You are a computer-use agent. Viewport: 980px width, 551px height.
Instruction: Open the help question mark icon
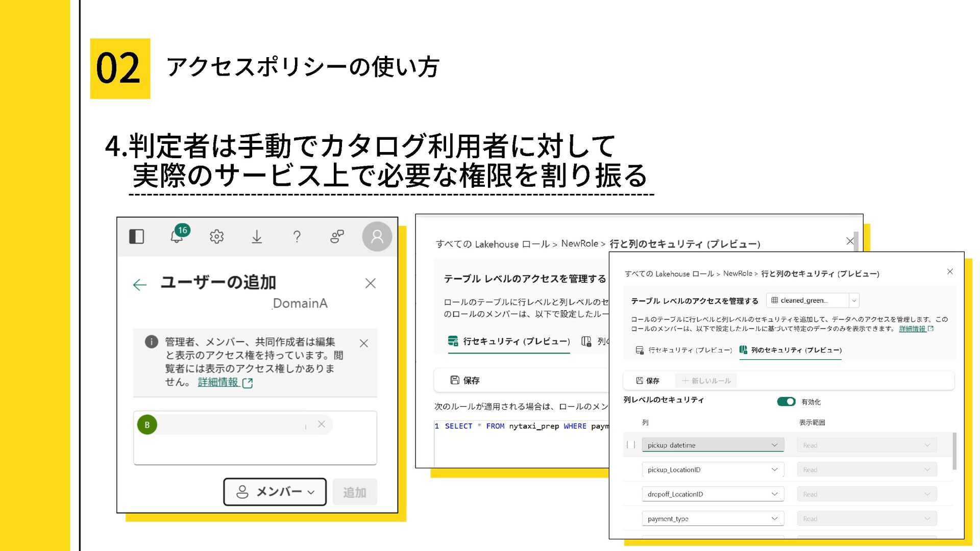297,237
